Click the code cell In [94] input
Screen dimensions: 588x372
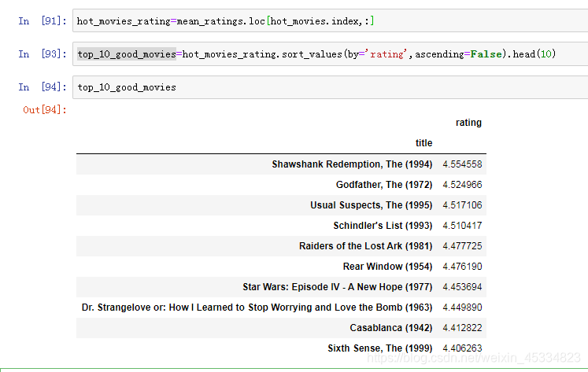330,87
